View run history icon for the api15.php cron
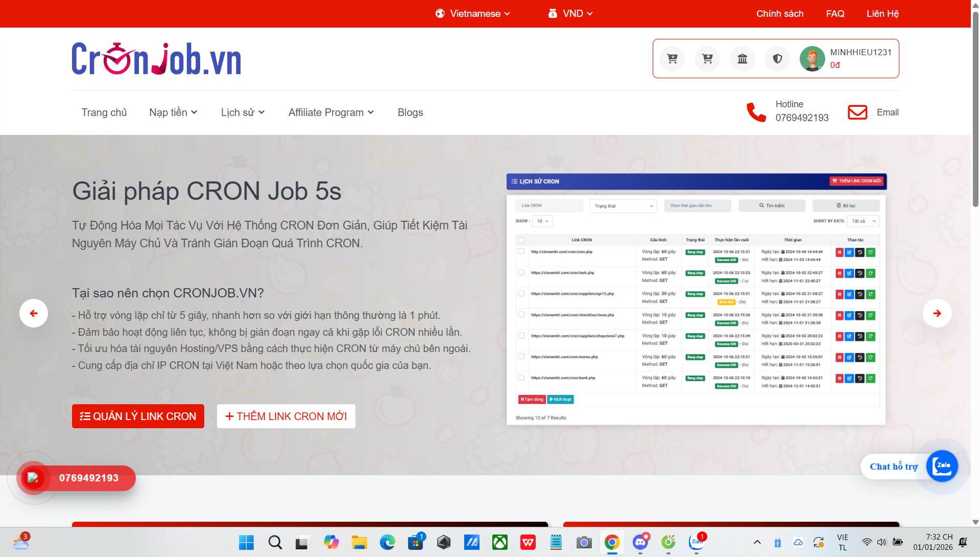980x557 pixels. click(859, 294)
